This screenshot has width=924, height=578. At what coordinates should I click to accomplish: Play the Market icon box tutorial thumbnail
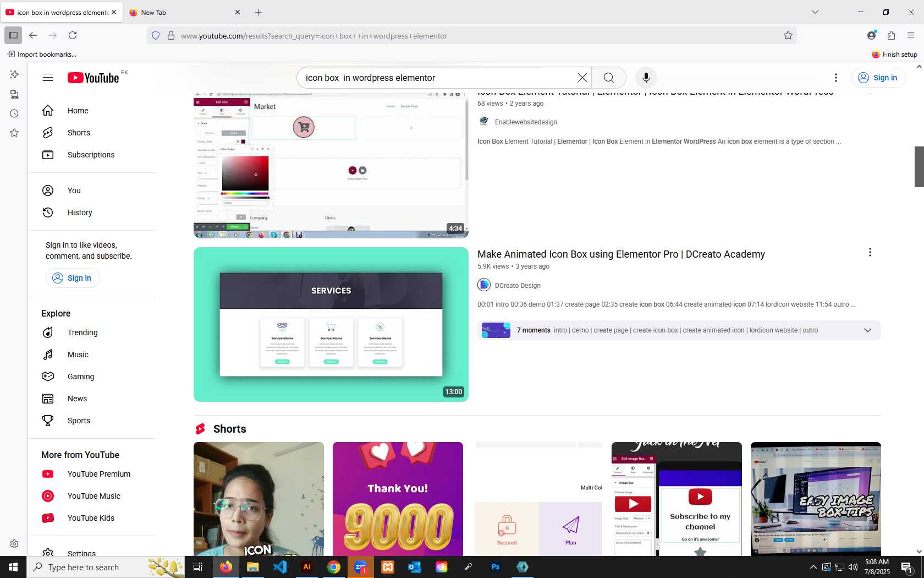tap(331, 165)
